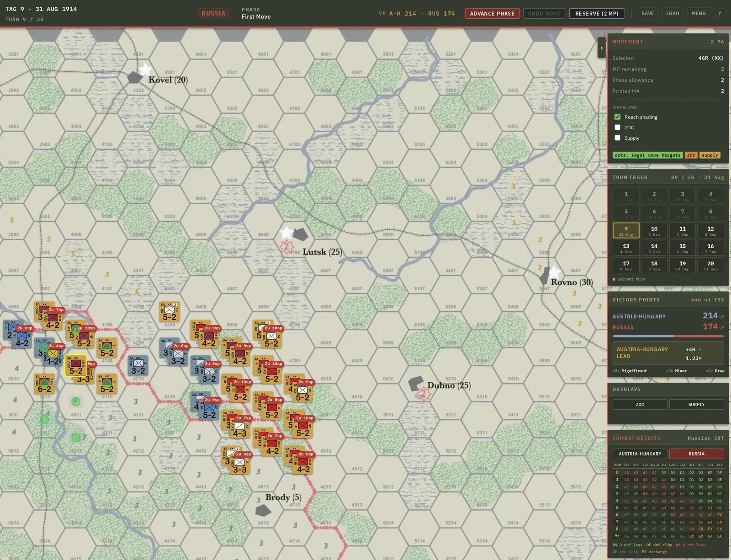This screenshot has width=731, height=560.
Task: Disable the Reach shading checkbox
Action: point(617,117)
